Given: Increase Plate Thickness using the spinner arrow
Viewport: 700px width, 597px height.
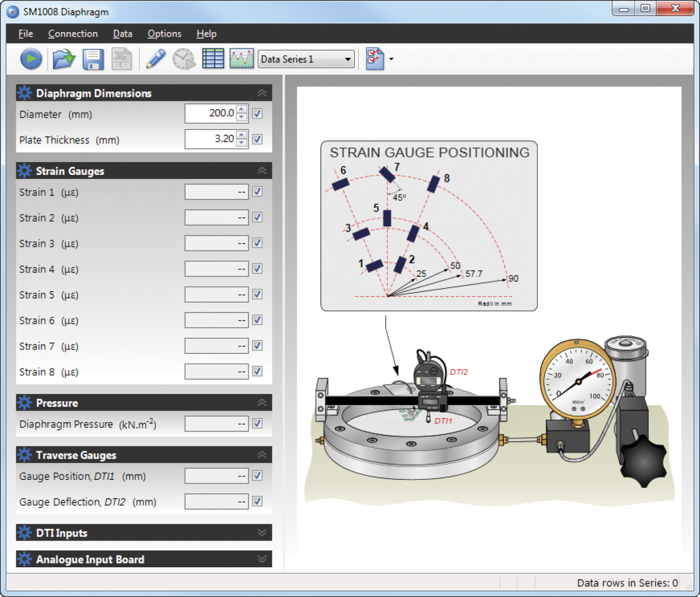Looking at the screenshot, I should 241,135.
